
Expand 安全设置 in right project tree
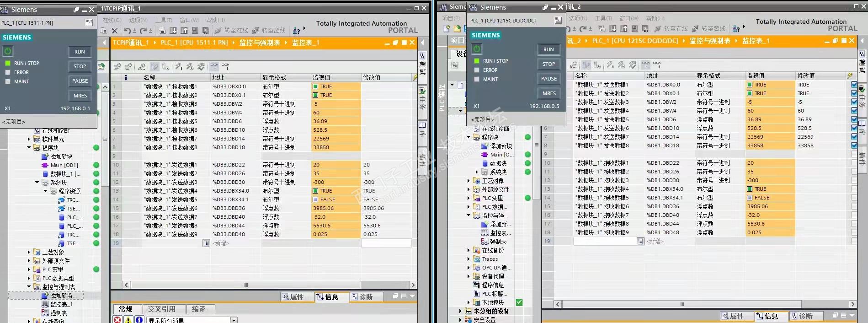pyautogui.click(x=460, y=320)
